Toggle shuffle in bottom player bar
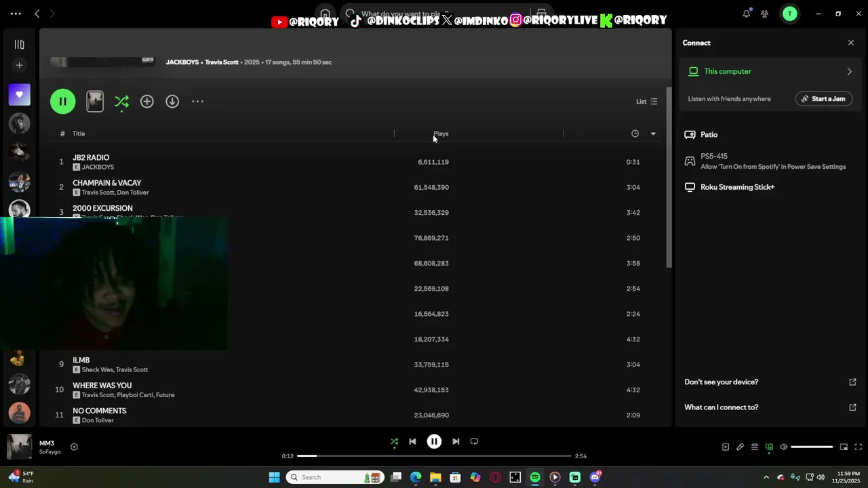Image resolution: width=868 pixels, height=488 pixels. [x=394, y=442]
